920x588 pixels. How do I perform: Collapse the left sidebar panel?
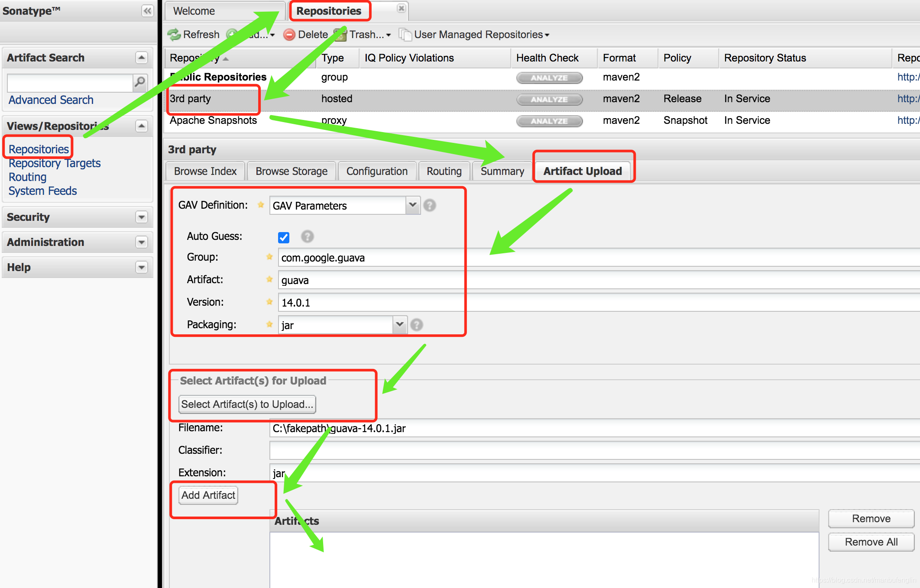(x=147, y=11)
